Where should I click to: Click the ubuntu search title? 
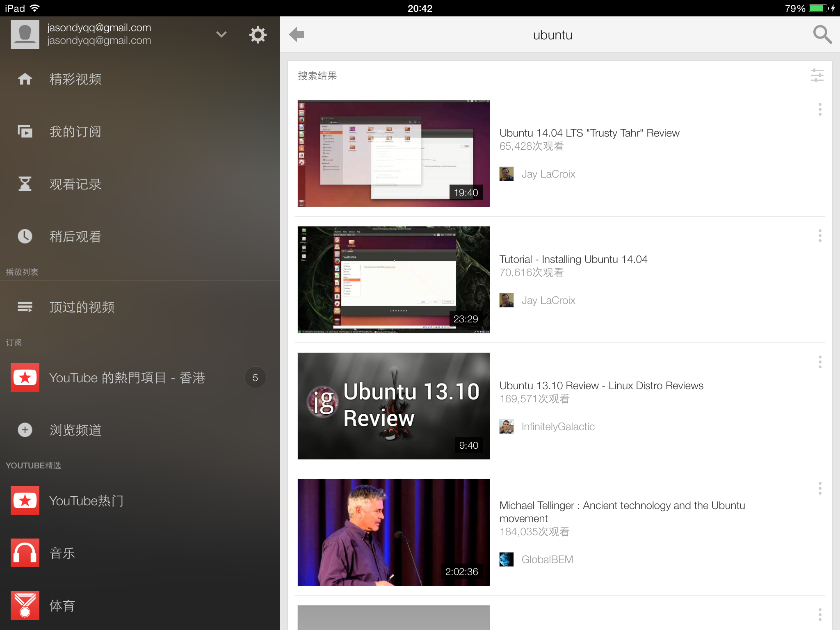553,35
